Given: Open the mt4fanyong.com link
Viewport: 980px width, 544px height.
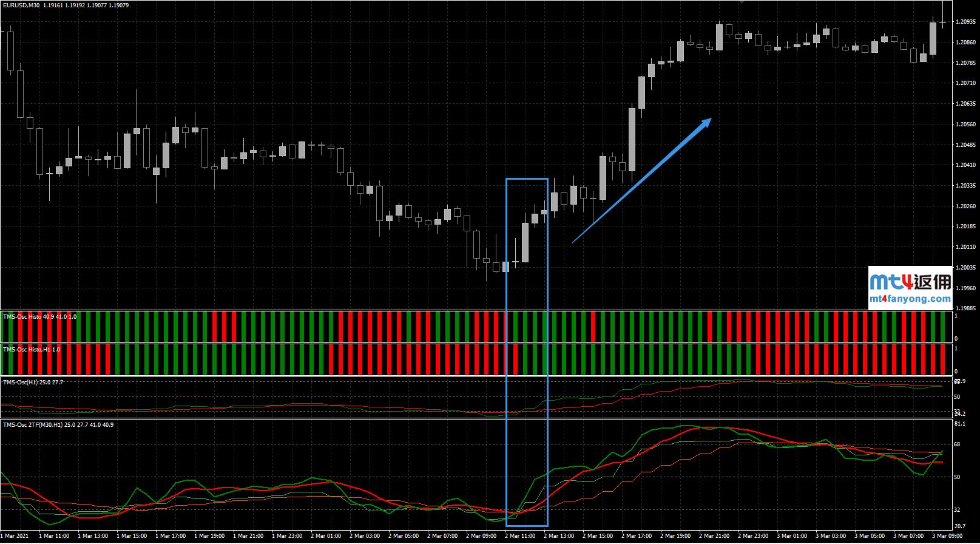Looking at the screenshot, I should coord(910,299).
